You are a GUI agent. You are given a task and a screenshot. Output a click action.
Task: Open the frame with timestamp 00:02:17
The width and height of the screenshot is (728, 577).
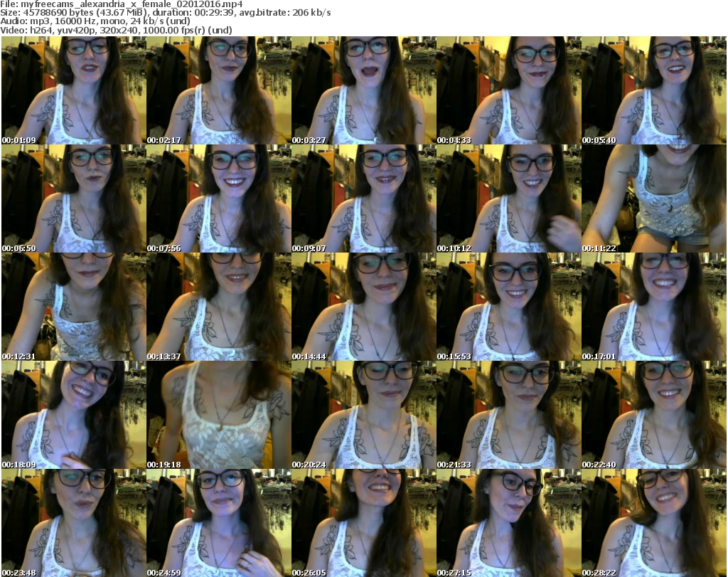(x=219, y=90)
